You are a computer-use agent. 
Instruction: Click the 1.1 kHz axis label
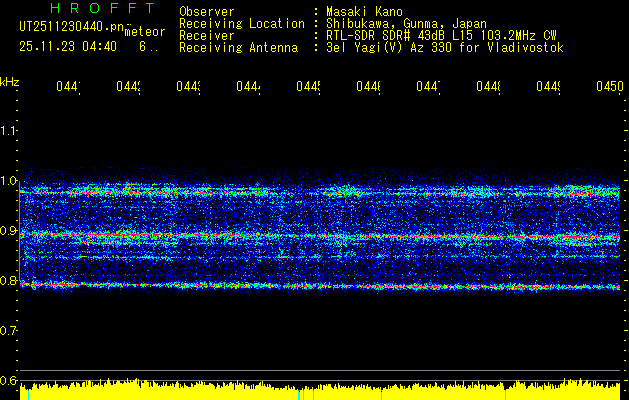pyautogui.click(x=9, y=130)
